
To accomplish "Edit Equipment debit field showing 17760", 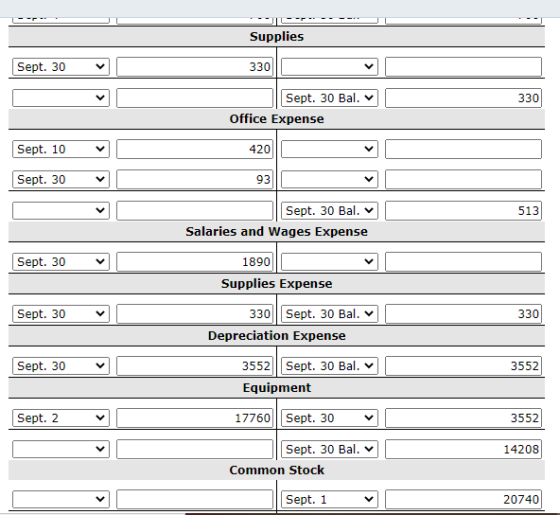I will click(x=195, y=418).
